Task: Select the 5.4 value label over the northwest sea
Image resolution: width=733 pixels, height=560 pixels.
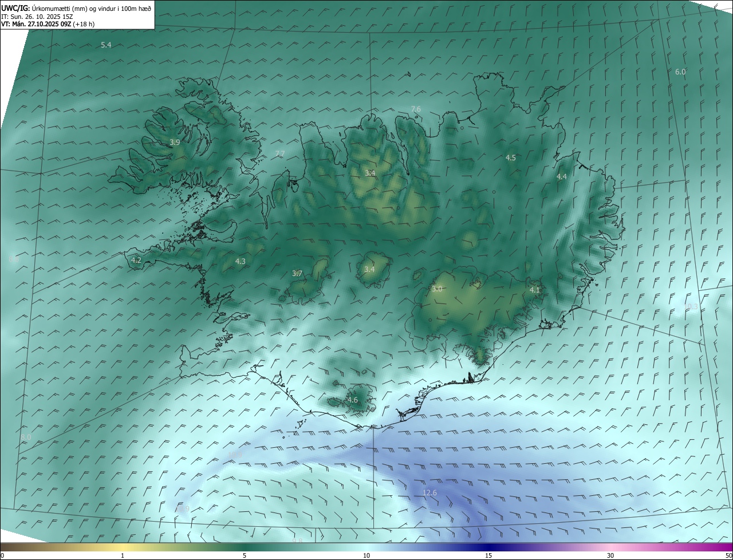Action: (x=106, y=45)
